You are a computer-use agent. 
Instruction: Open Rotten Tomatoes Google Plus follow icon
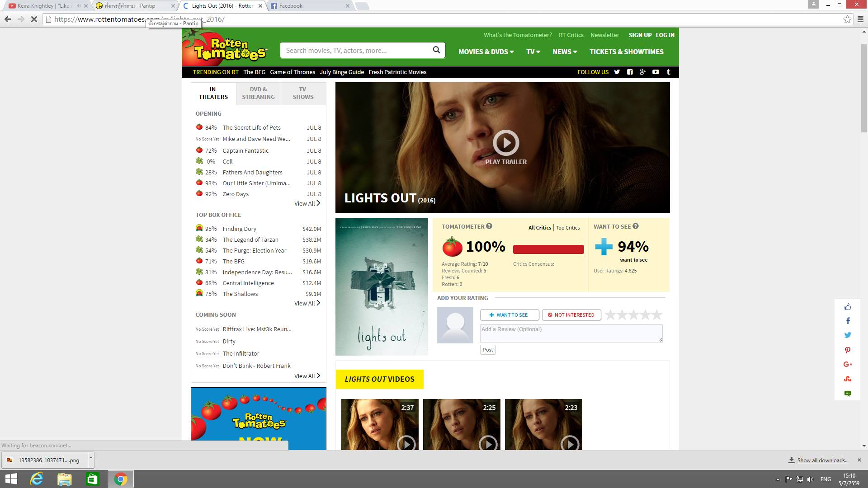point(642,72)
